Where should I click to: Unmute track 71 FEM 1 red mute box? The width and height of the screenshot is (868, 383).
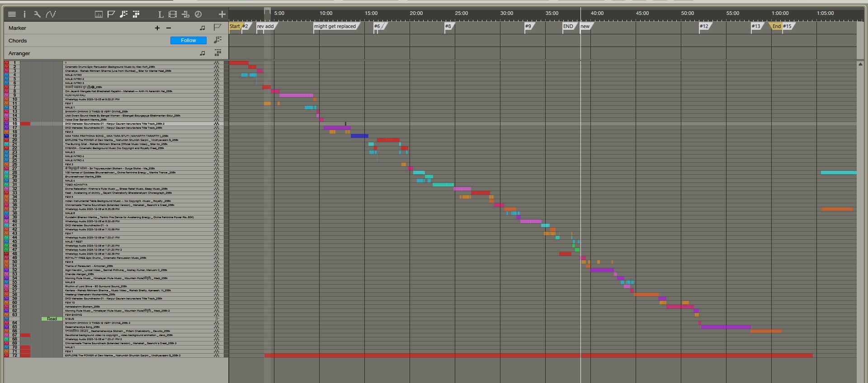pos(25,351)
